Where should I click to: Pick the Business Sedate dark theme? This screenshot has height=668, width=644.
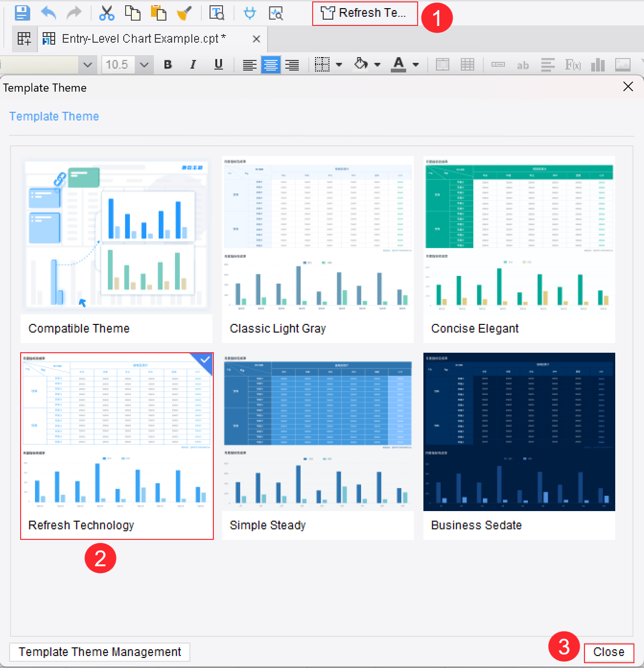point(519,446)
